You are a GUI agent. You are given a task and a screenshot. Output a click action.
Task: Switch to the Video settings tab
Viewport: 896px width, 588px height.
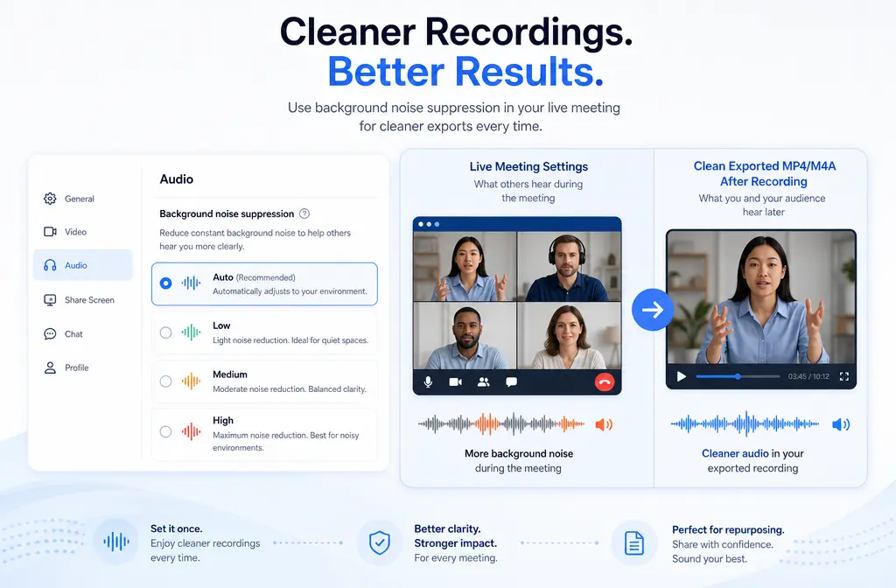(83, 231)
